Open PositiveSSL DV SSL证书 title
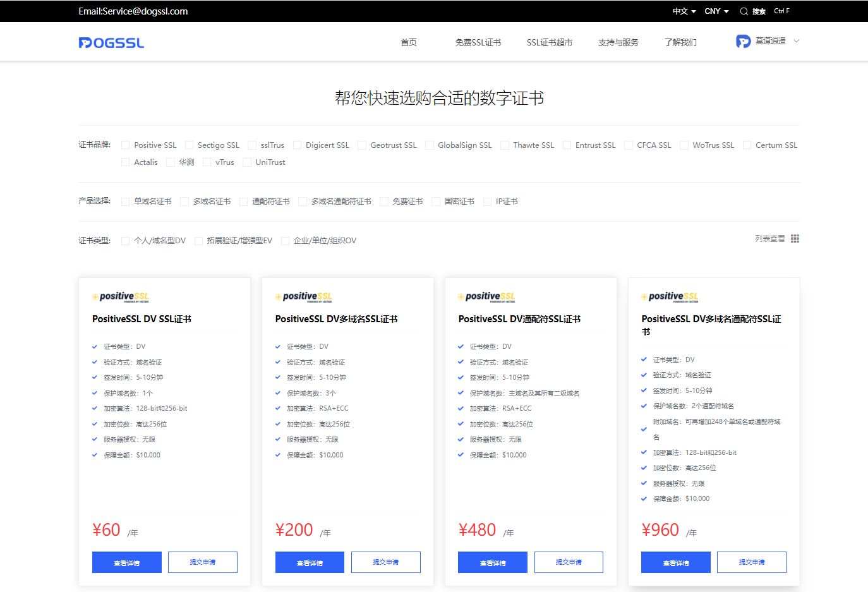 [x=142, y=319]
